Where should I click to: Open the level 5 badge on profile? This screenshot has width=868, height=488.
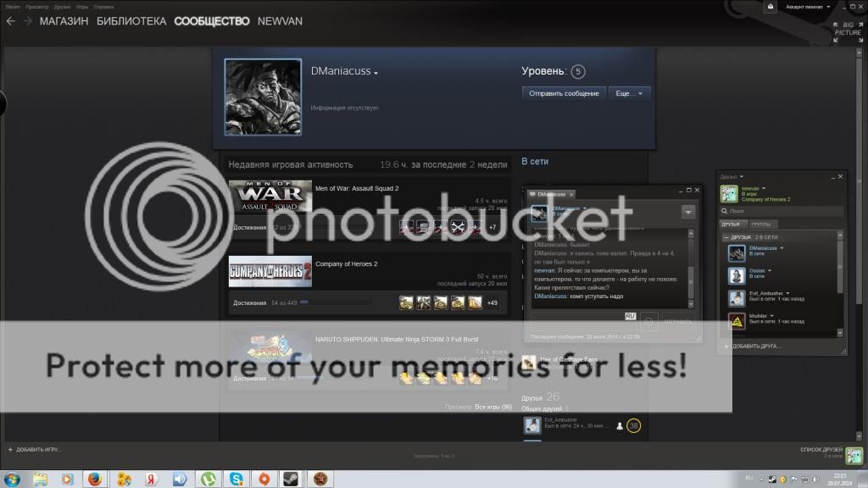tap(578, 71)
